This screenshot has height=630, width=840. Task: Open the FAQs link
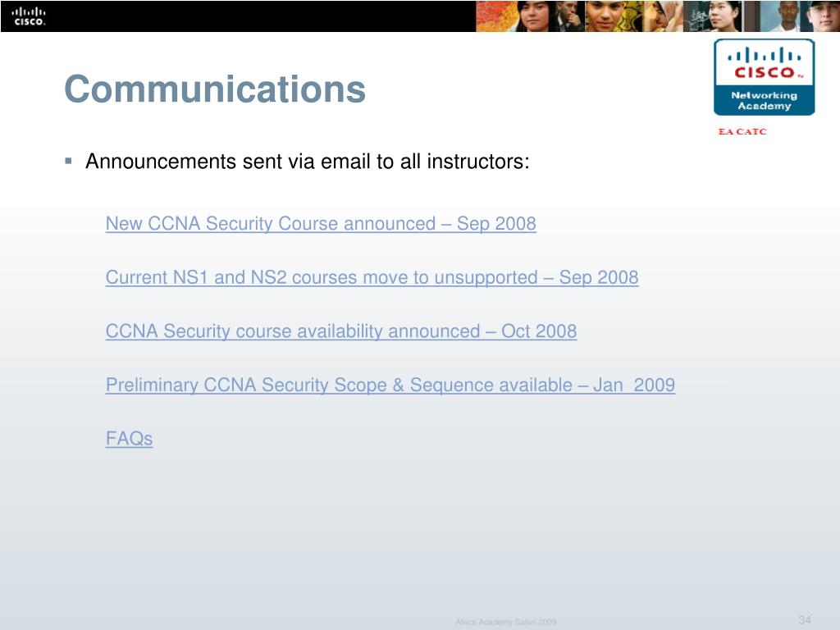click(x=129, y=438)
